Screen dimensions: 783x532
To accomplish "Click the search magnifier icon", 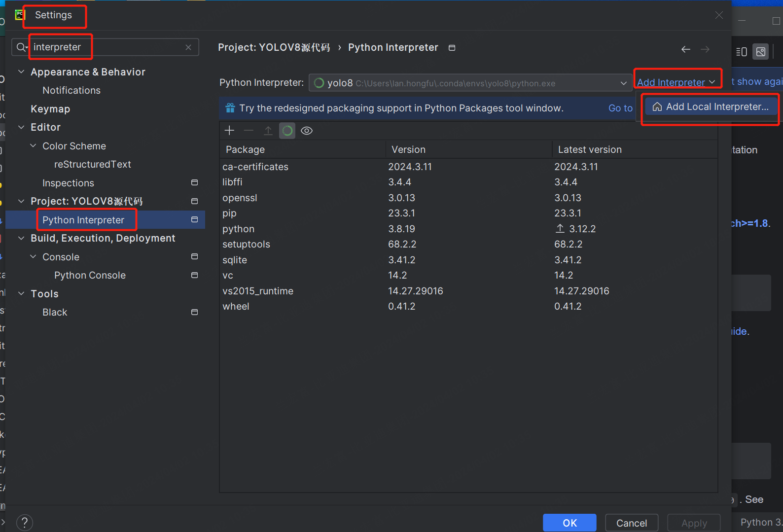I will (22, 47).
